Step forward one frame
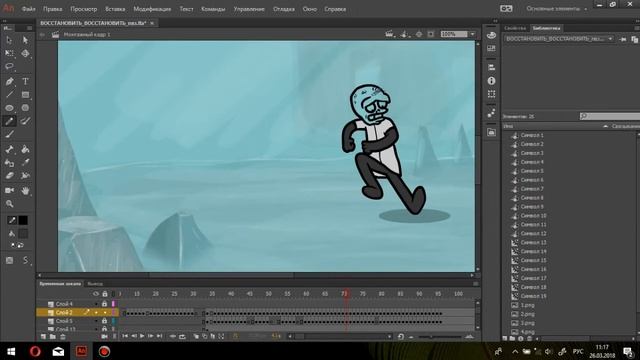This screenshot has width=640, height=360. tap(151, 336)
